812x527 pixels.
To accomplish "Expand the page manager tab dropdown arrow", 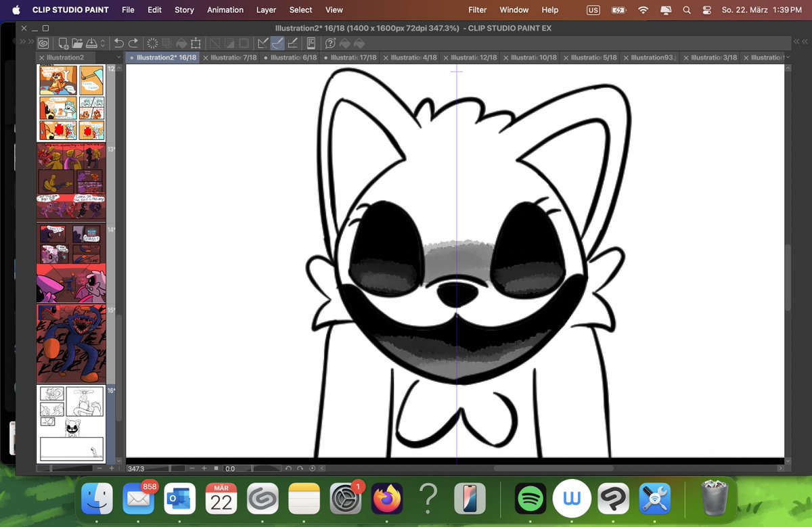I will click(x=118, y=58).
